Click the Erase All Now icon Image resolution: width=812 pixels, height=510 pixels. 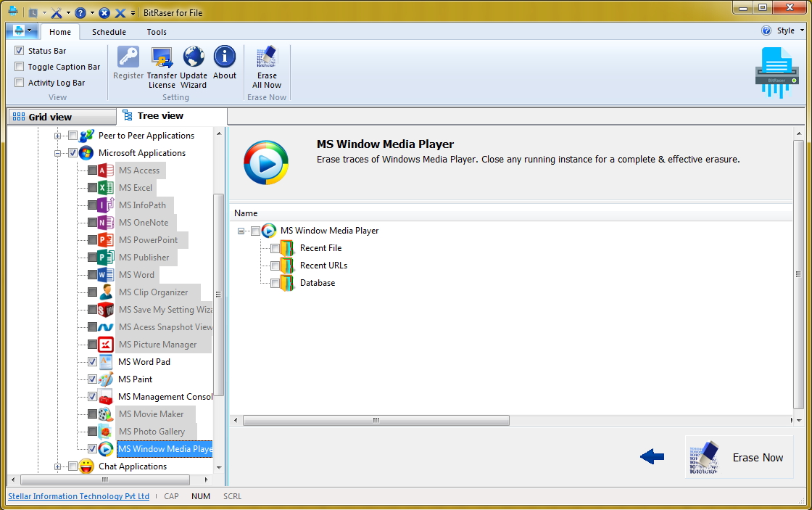click(267, 56)
